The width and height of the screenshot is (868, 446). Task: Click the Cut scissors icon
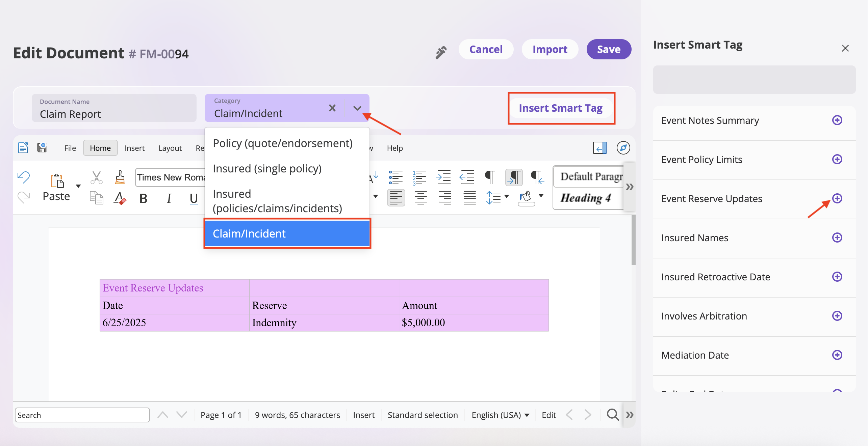pyautogui.click(x=96, y=177)
